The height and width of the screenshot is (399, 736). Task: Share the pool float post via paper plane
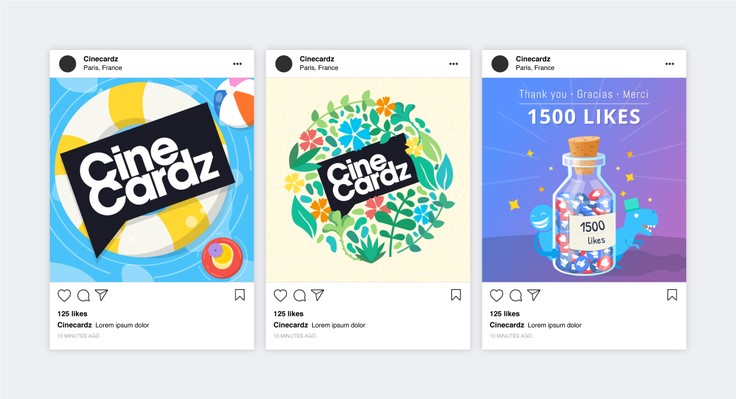pos(102,295)
